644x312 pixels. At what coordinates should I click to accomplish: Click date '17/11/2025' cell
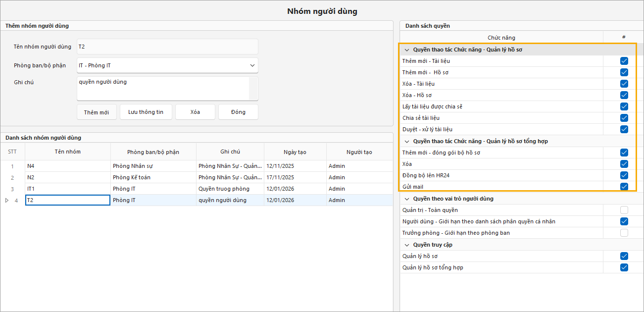coord(296,177)
